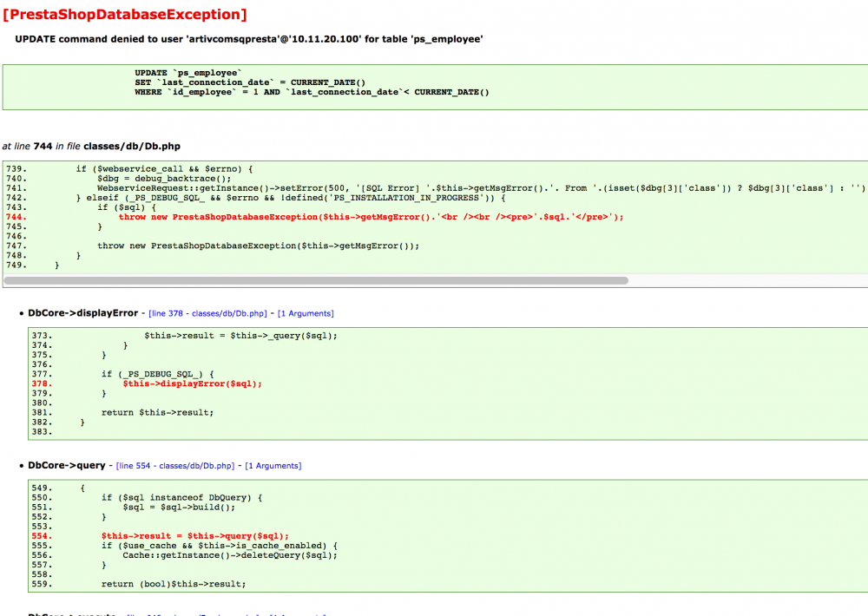
Task: Click the 'WHERE `id_employee` = 1' SQL line
Action: [312, 92]
